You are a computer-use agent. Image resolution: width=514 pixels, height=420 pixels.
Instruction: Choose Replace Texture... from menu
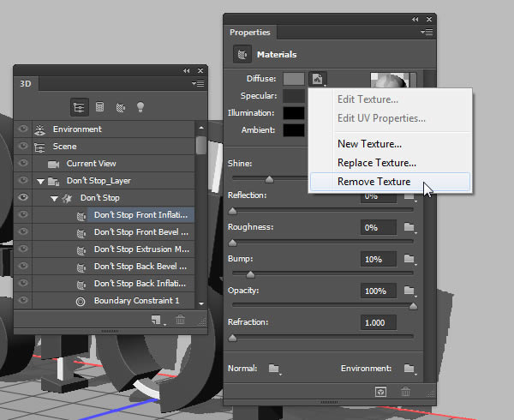pyautogui.click(x=377, y=163)
